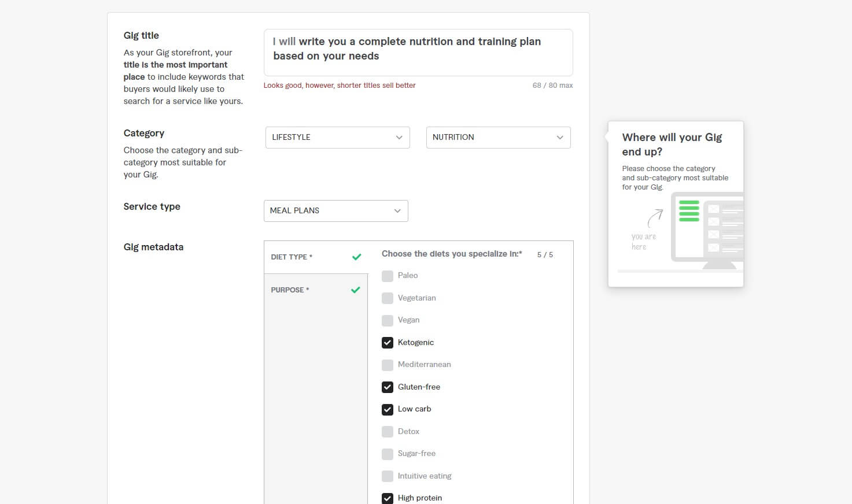Click the 'you are here' arrow icon
This screenshot has width=852, height=504.
pos(655,218)
